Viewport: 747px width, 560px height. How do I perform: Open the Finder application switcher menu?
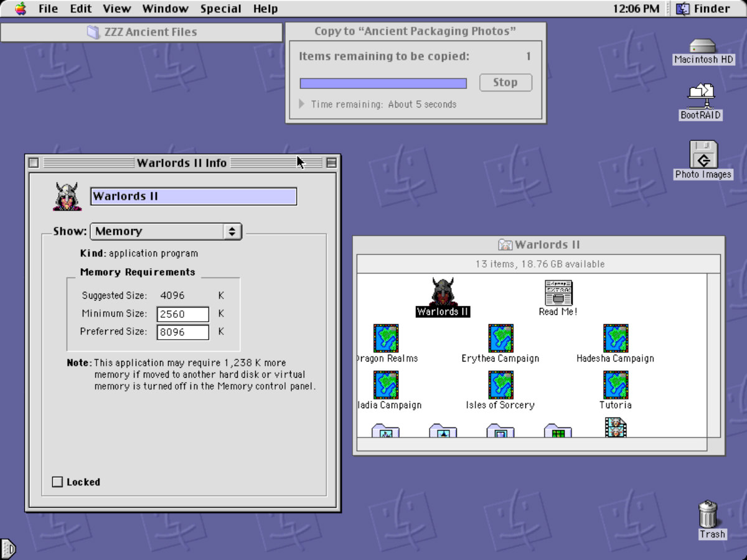(703, 9)
